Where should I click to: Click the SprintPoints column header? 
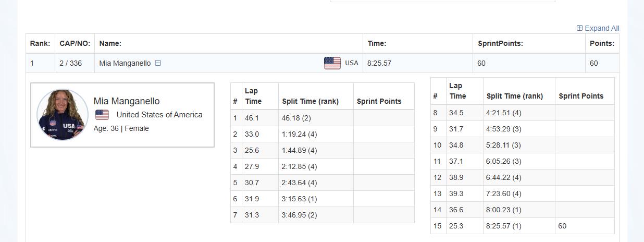[500, 44]
